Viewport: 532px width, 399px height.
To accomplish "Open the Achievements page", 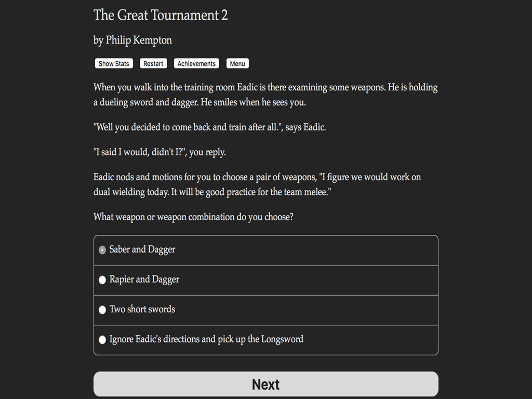I will 196,63.
